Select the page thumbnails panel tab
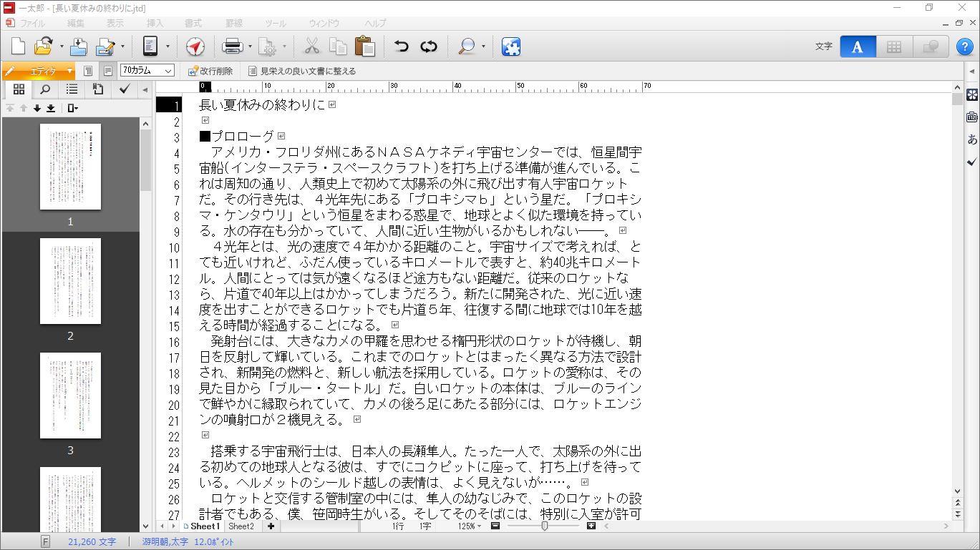Viewport: 980px width, 550px height. point(19,89)
